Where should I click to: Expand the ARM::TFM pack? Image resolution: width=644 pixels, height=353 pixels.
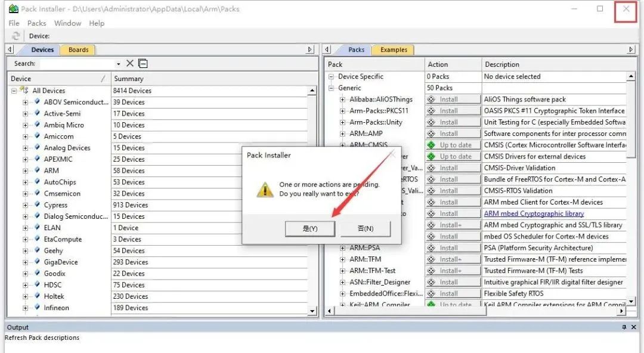[342, 259]
